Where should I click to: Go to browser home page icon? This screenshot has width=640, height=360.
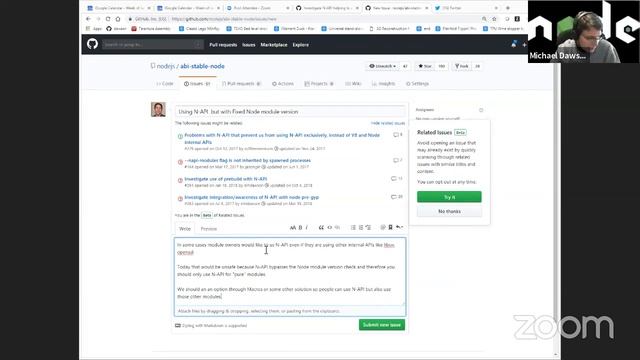tap(118, 19)
